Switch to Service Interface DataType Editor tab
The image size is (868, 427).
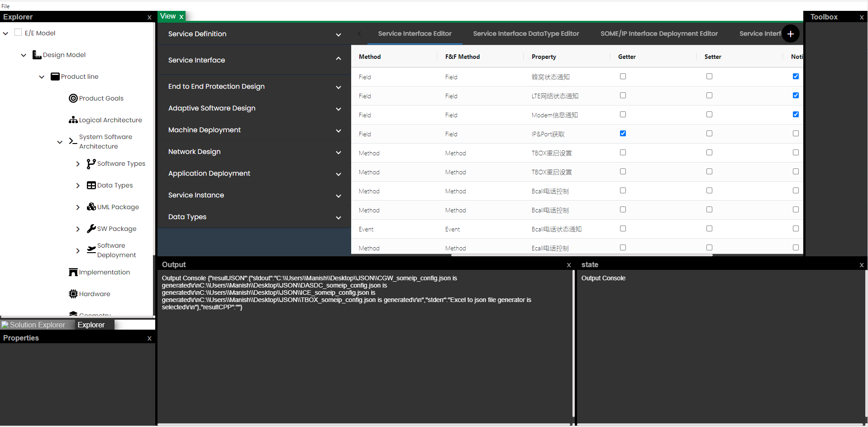coord(526,34)
